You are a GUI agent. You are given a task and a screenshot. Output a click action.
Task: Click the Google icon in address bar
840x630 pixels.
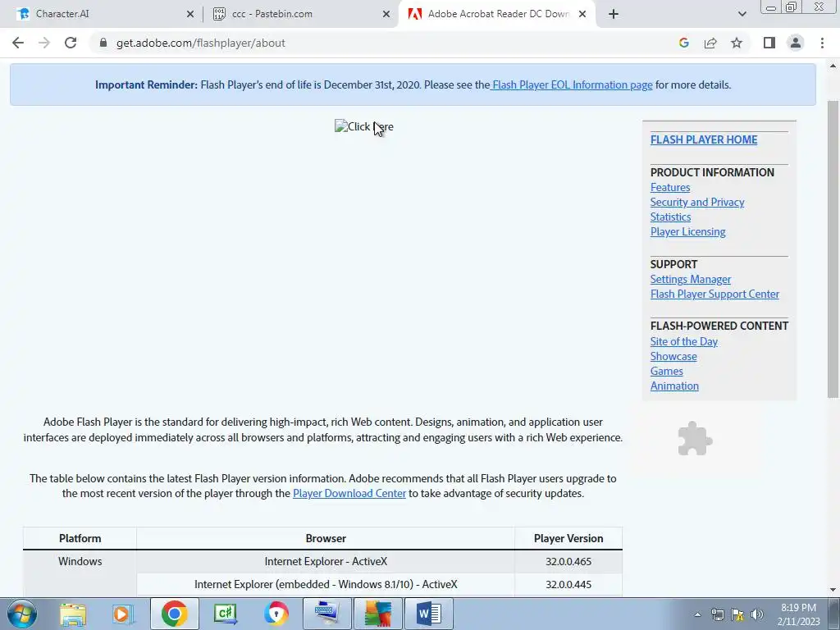pos(683,43)
